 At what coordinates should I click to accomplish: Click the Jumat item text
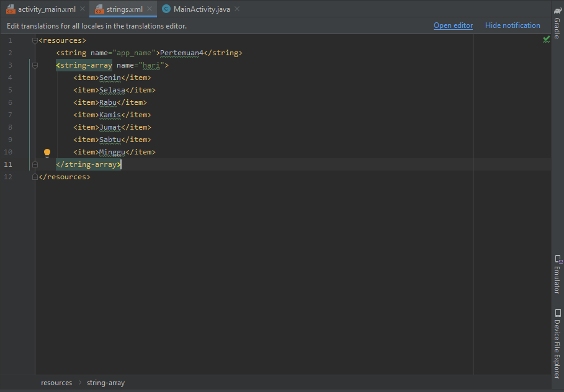coord(110,127)
